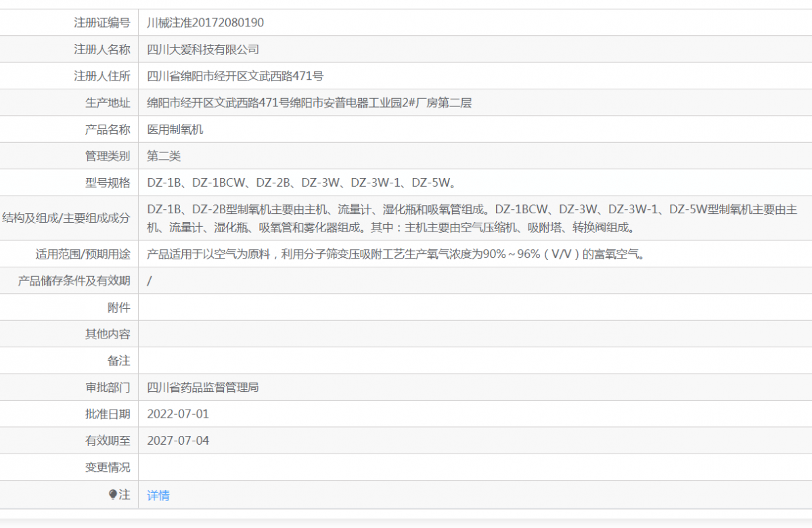The image size is (812, 528).
Task: Select approval date 2022-07-01
Action: point(178,414)
